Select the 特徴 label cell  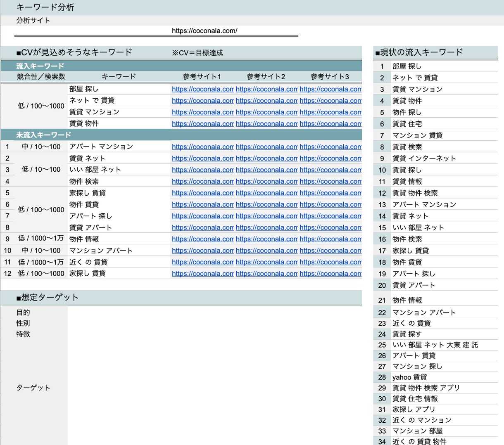[x=23, y=334]
